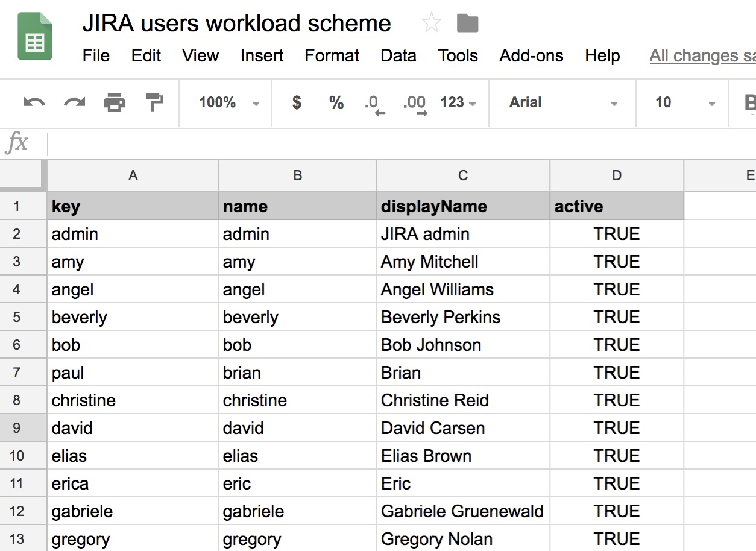Select the paint format tool
Viewport: 756px width, 551px height.
tap(154, 102)
